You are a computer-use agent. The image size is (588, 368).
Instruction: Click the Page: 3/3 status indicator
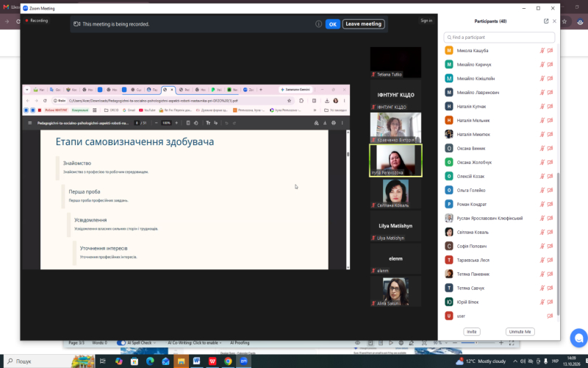pyautogui.click(x=76, y=343)
